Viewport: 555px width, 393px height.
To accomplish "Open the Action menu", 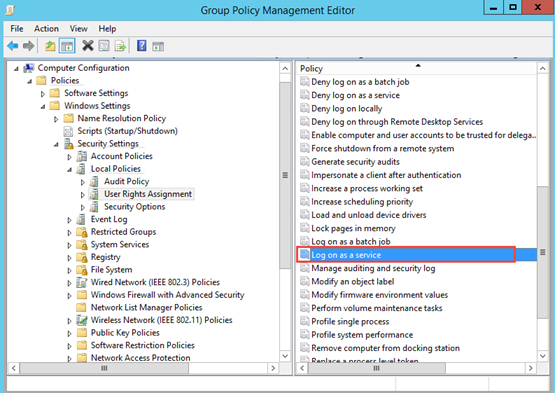I will pos(46,29).
